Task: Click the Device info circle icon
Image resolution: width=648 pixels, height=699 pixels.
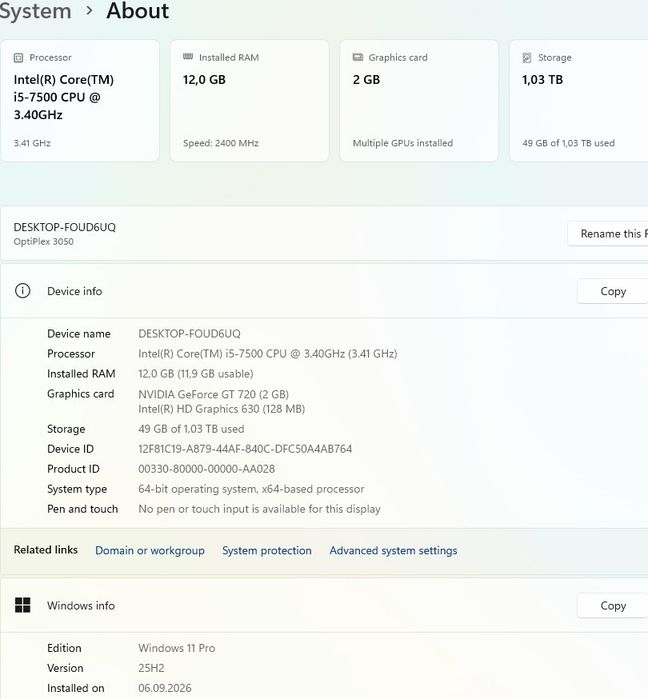Action: [23, 291]
